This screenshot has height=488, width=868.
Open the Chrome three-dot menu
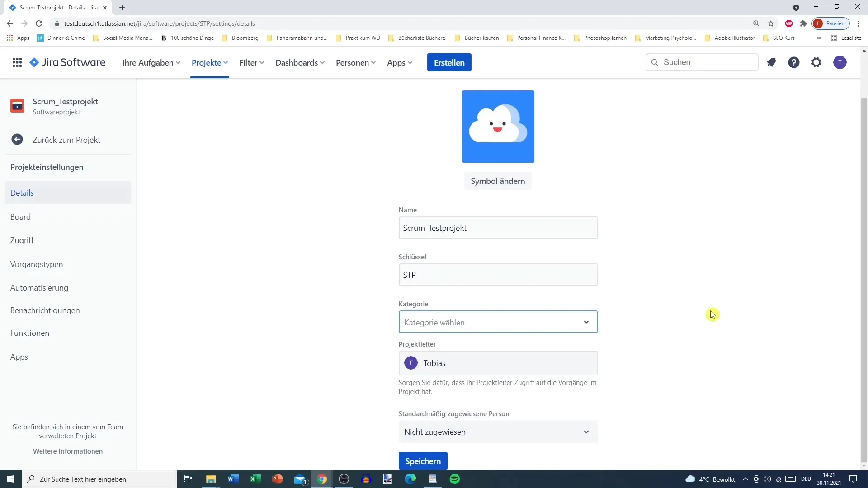click(858, 23)
